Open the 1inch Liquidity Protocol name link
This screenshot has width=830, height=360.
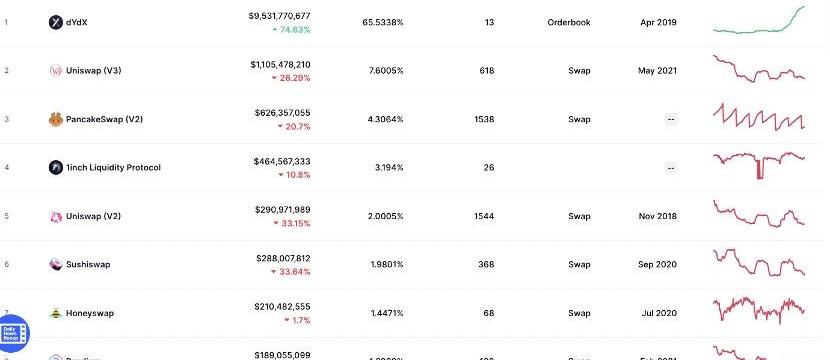pos(113,167)
